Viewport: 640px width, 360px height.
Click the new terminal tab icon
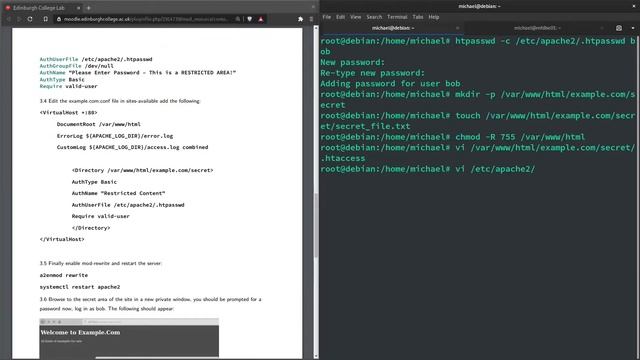pos(619,28)
